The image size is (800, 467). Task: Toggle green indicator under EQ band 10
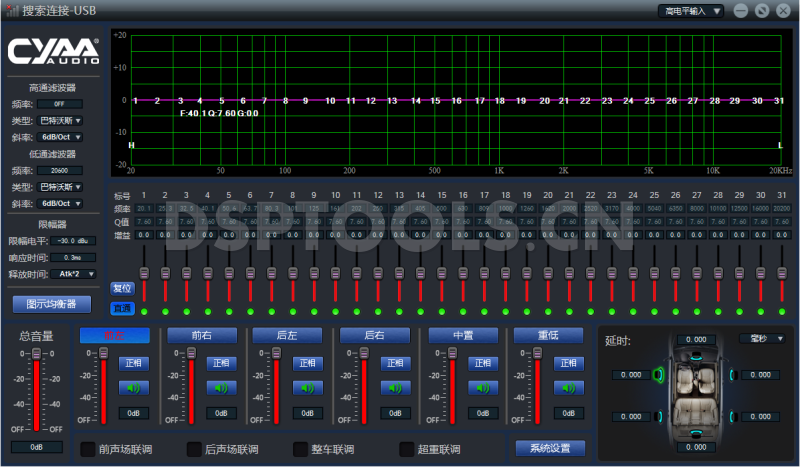[335, 311]
